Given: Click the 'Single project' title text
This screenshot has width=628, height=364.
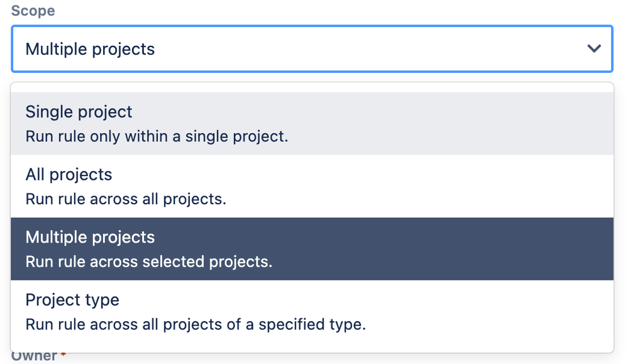Looking at the screenshot, I should tap(79, 112).
